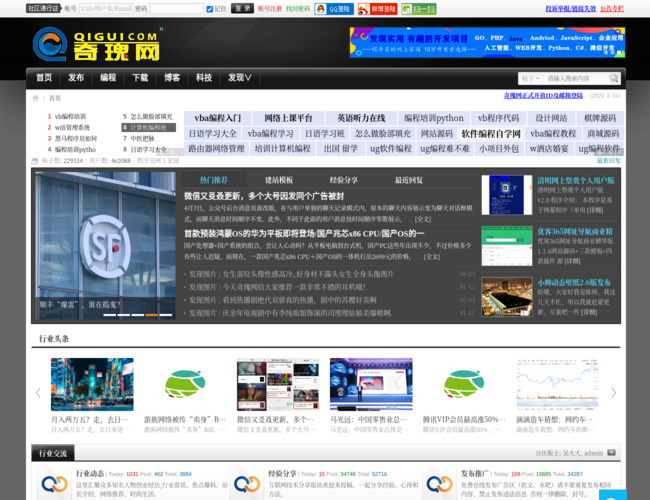Image resolution: width=650 pixels, height=500 pixels.
Task: Click the 经验分享 forum icon
Action: (247, 484)
